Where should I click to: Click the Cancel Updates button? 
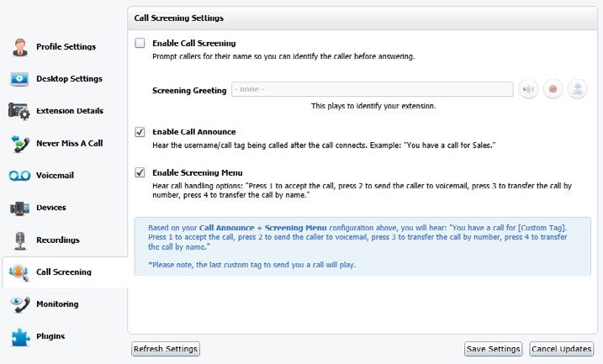coord(561,349)
